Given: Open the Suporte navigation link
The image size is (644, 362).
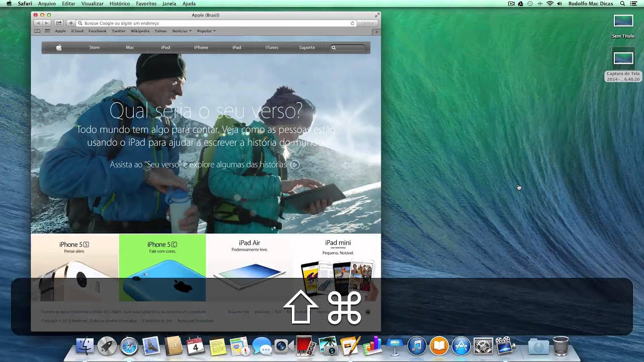Looking at the screenshot, I should pyautogui.click(x=307, y=47).
